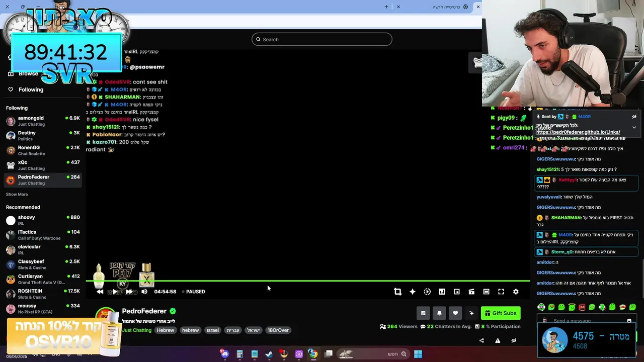Open asmongold channel in Following list
The image size is (644, 362).
pos(43,121)
